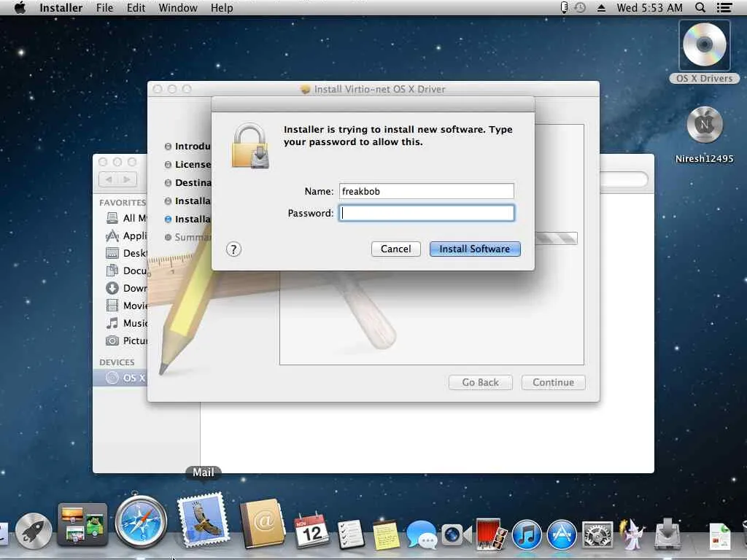Click the padlock installer icon
This screenshot has height=560, width=747.
pos(251,146)
